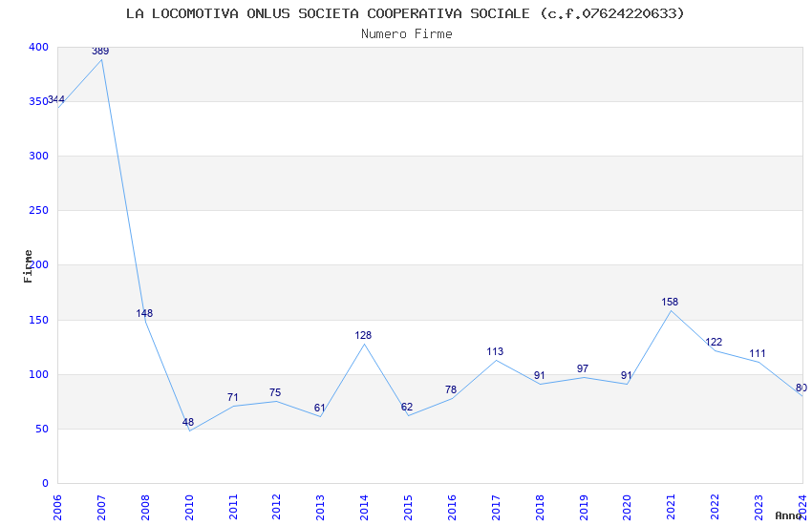Viewport: 812px width, 525px height.
Task: Click the 2023 x-axis year label
Action: point(759,508)
